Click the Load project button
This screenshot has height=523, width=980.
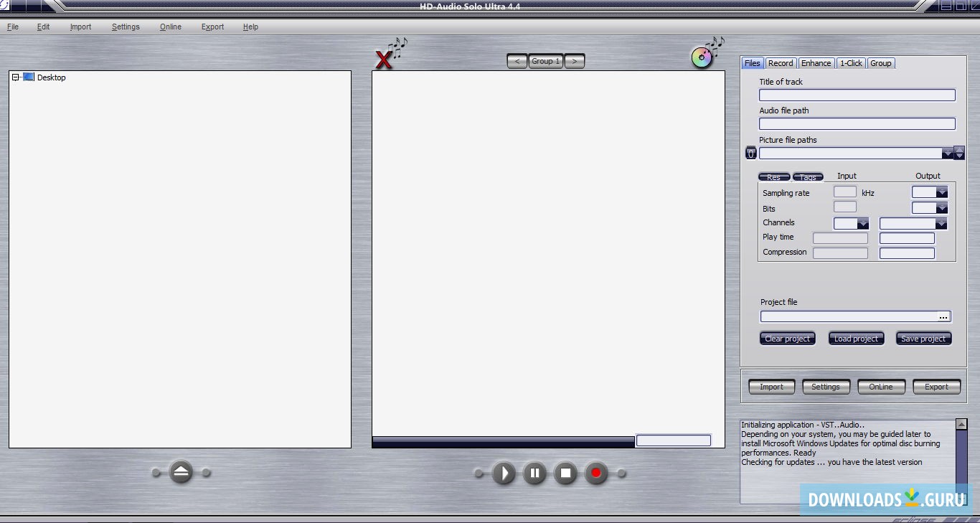pyautogui.click(x=857, y=339)
